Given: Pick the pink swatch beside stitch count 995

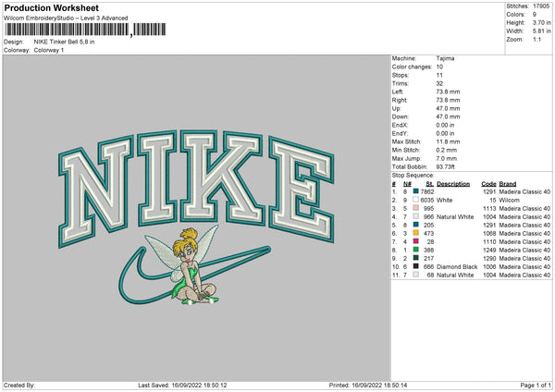Looking at the screenshot, I should click(415, 208).
